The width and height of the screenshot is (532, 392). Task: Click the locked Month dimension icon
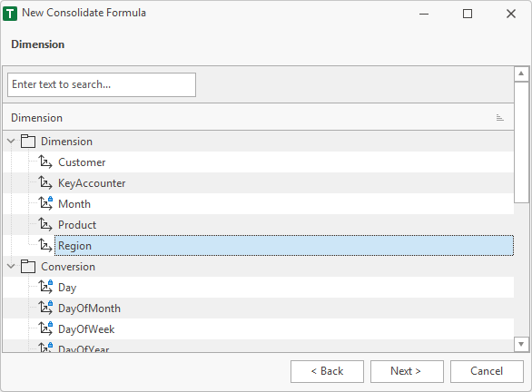tap(45, 203)
